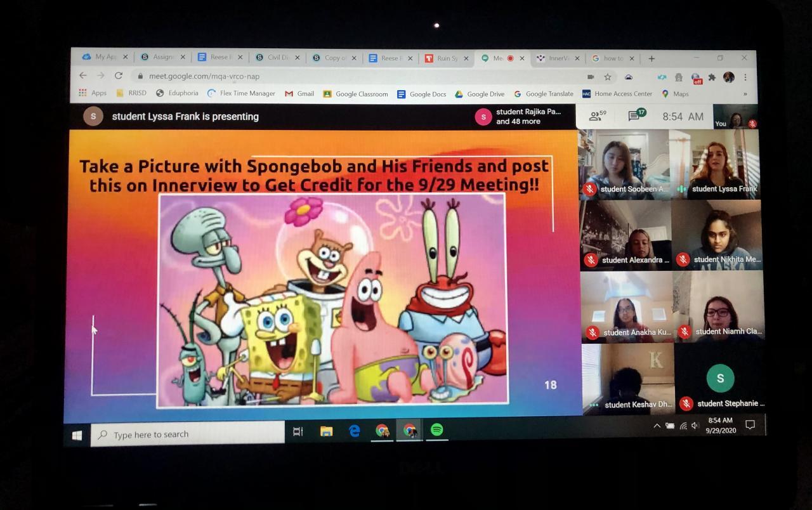Show the meeting participants list
812x510 pixels.
[x=598, y=116]
